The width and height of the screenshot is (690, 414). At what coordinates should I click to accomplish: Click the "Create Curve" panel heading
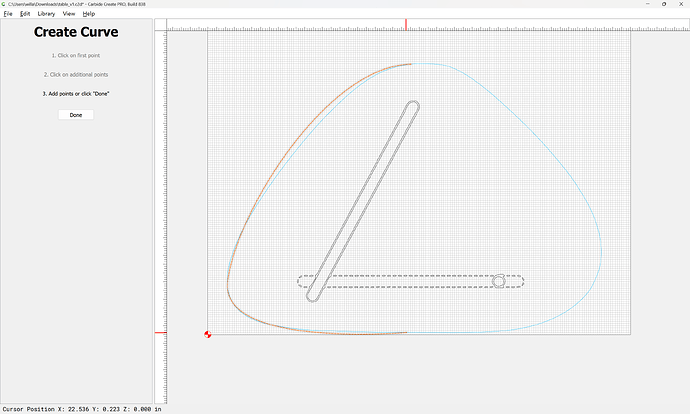[76, 32]
